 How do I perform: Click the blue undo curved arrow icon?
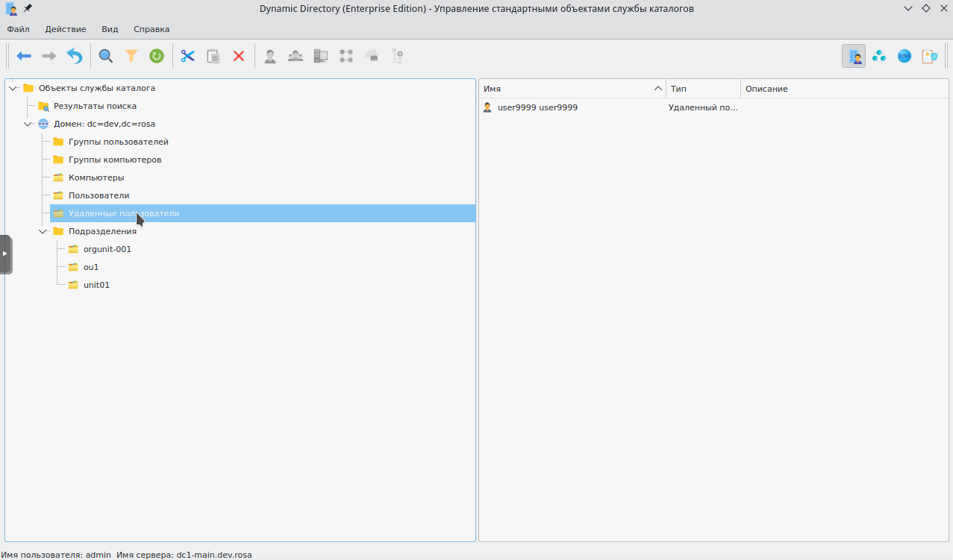(x=75, y=56)
